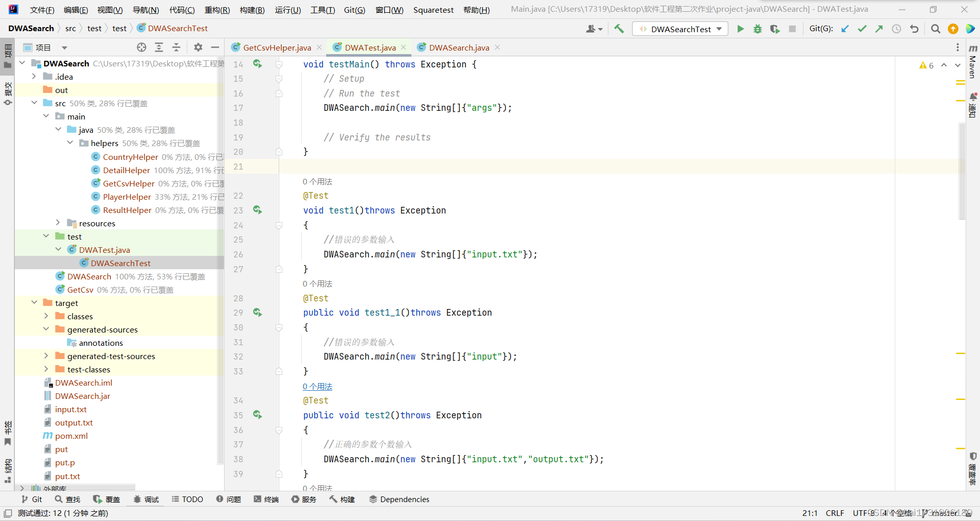The width and height of the screenshot is (980, 521).
Task: Collapse the DWASearch root project node
Action: click(22, 63)
